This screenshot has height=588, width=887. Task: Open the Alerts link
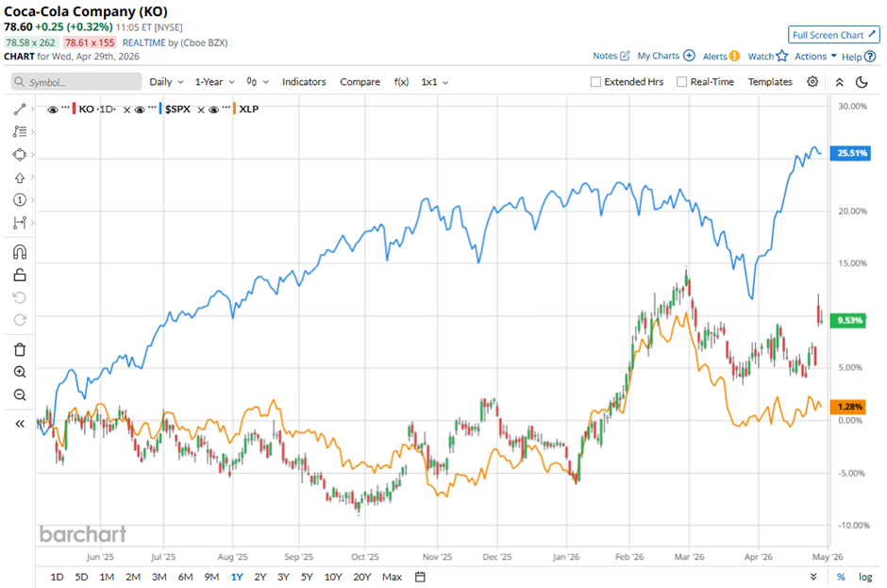(721, 57)
